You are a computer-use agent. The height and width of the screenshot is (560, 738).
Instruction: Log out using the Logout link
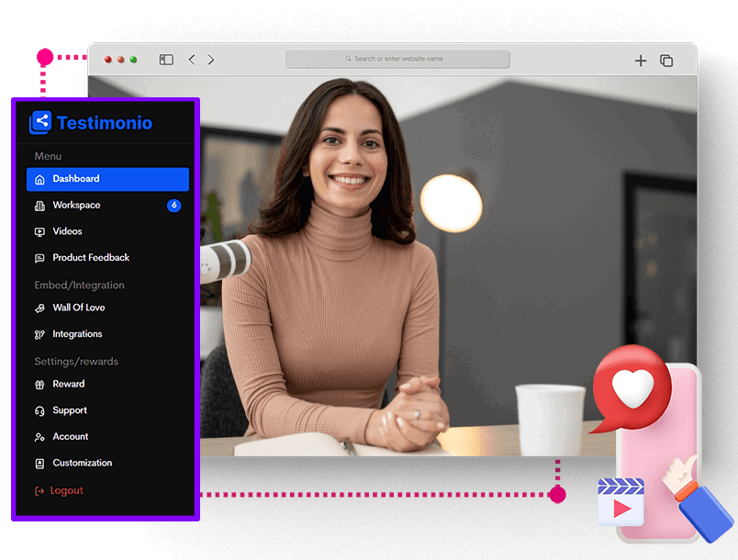pos(66,490)
